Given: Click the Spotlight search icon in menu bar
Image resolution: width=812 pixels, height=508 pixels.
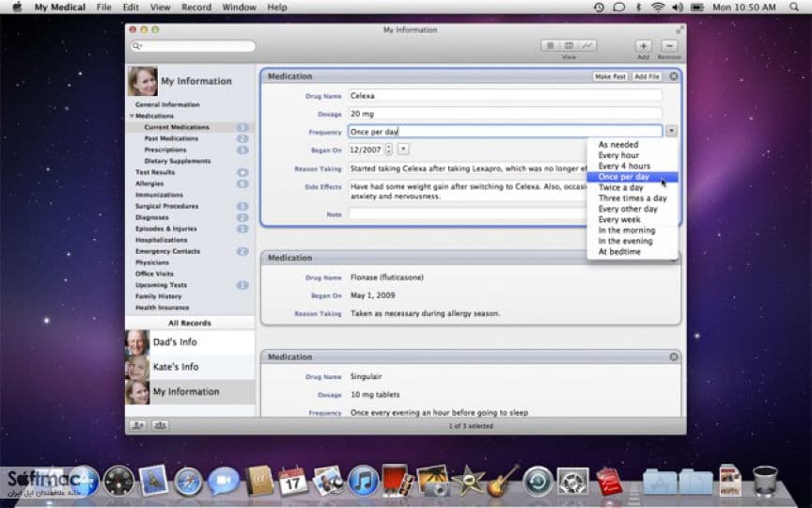Looking at the screenshot, I should pyautogui.click(x=794, y=8).
